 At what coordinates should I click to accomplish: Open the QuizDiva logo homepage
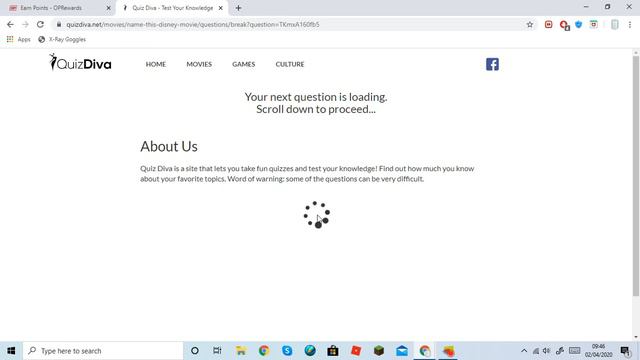point(80,62)
